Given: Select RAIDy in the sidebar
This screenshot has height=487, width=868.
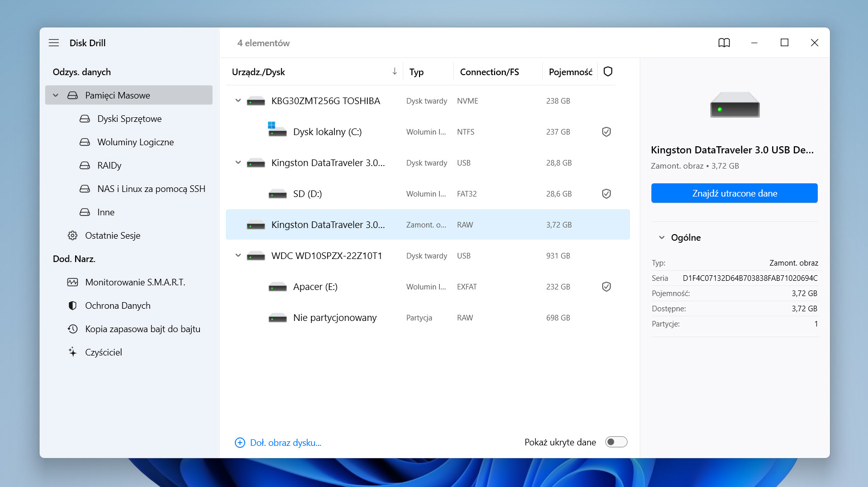Looking at the screenshot, I should 109,166.
